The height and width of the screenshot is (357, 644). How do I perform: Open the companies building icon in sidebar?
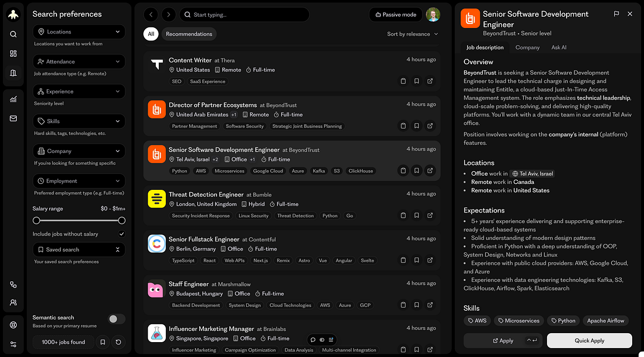(13, 73)
